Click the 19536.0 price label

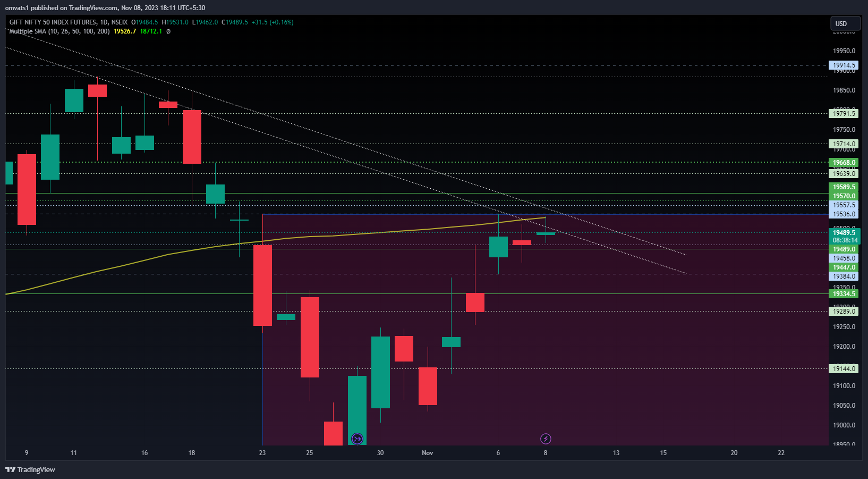tap(844, 214)
